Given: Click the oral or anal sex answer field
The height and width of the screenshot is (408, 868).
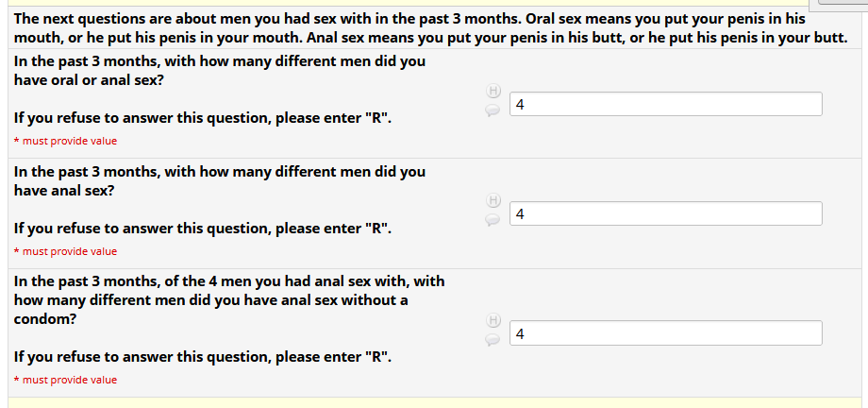Looking at the screenshot, I should [x=665, y=104].
